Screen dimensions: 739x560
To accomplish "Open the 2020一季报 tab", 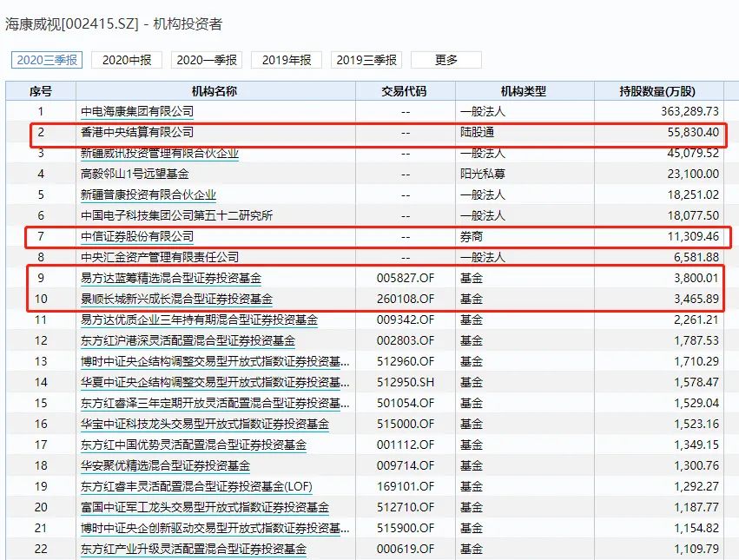I will (207, 60).
